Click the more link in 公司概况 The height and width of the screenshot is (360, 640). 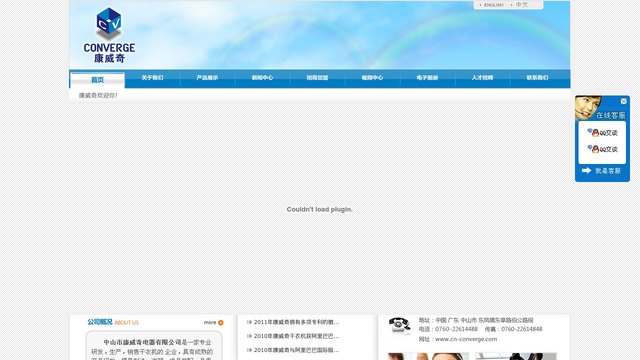[210, 322]
